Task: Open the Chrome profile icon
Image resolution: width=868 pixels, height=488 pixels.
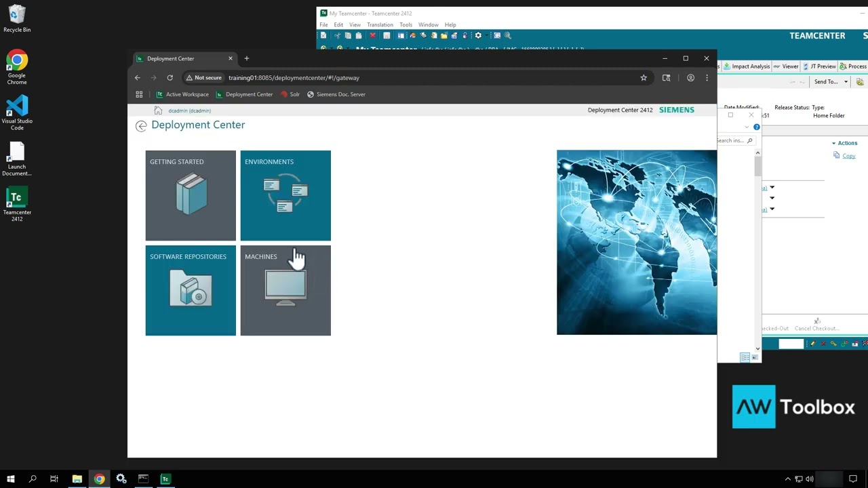Action: [x=690, y=78]
